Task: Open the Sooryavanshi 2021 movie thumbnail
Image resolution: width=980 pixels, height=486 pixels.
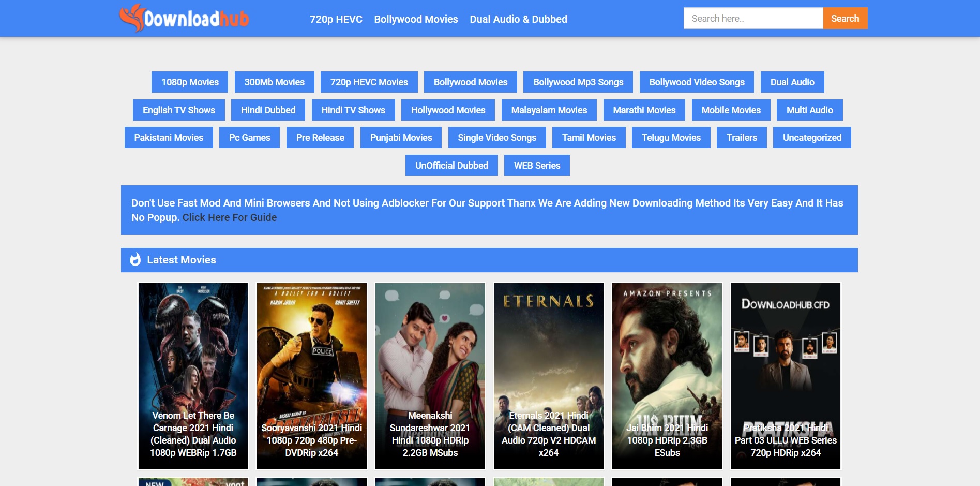Action: (x=311, y=375)
